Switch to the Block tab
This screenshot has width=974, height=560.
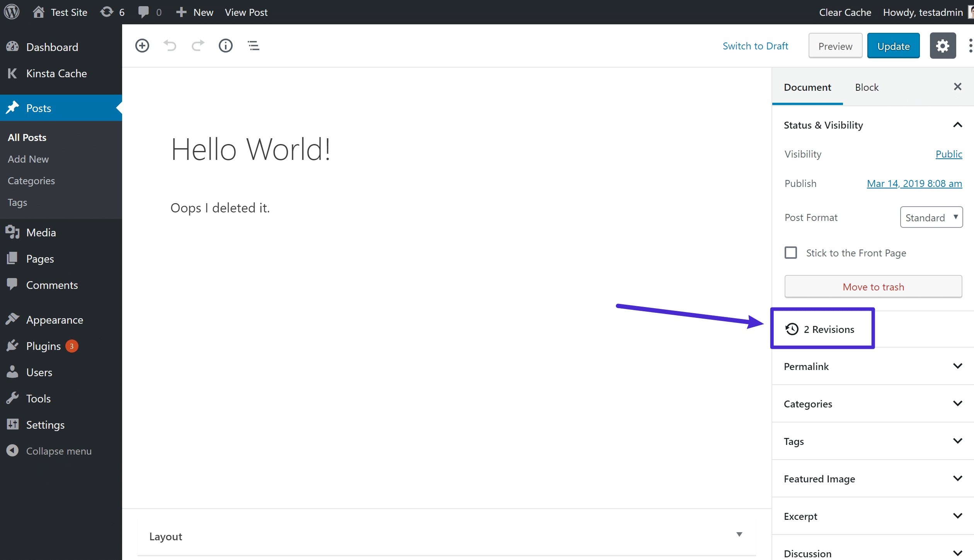866,88
